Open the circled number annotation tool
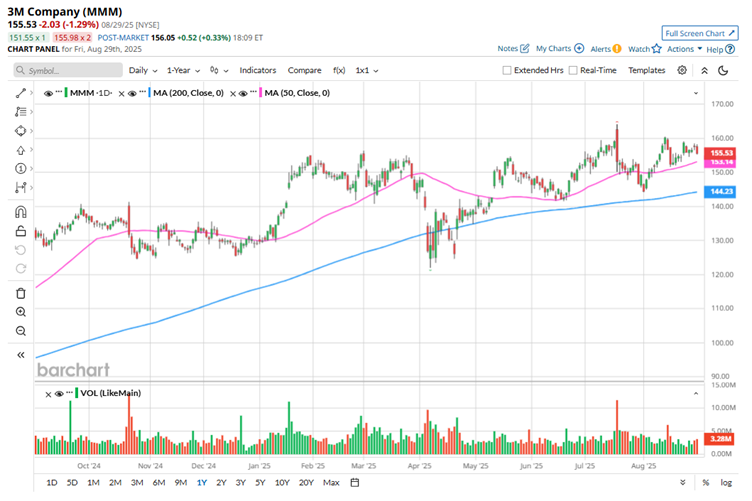 click(21, 168)
